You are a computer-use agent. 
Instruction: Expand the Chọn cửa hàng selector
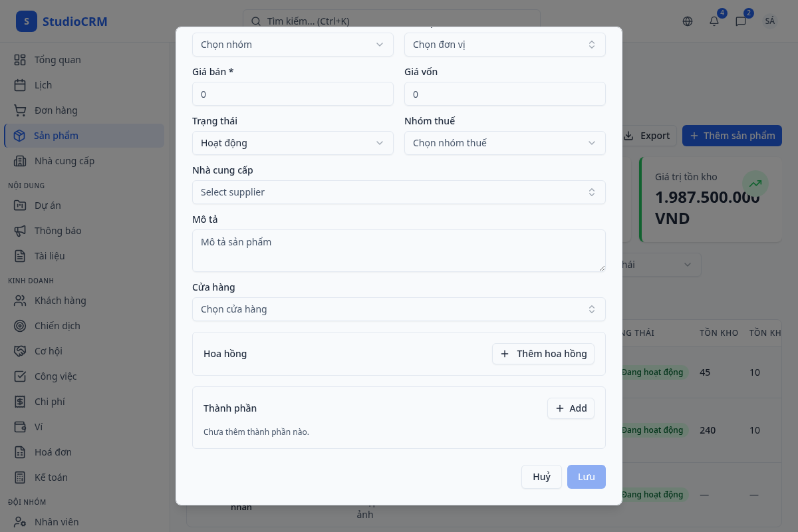click(x=398, y=309)
